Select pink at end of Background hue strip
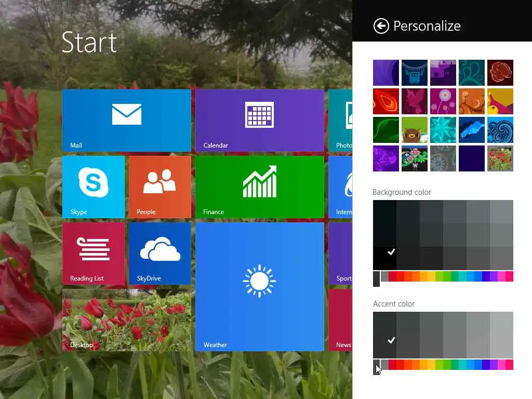The width and height of the screenshot is (532, 399). click(509, 276)
